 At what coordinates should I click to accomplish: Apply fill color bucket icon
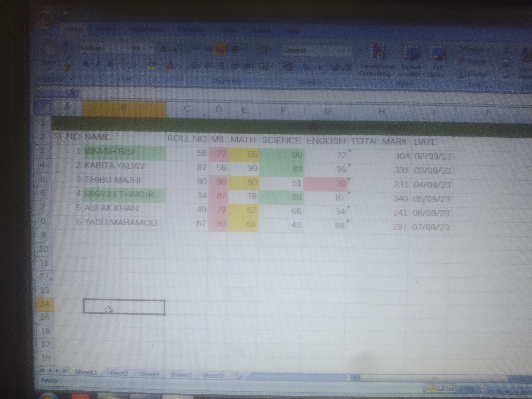coord(152,64)
